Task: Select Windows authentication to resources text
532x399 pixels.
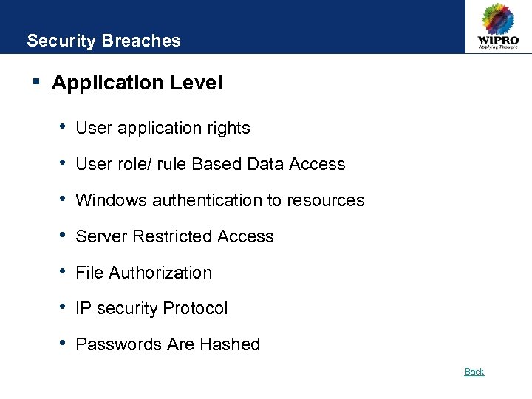Action: tap(220, 200)
